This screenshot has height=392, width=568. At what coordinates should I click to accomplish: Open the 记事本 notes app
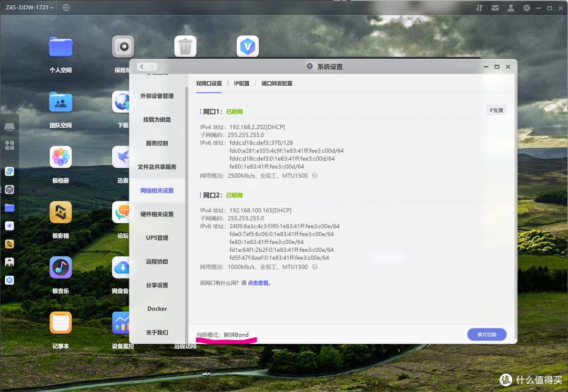pyautogui.click(x=60, y=323)
